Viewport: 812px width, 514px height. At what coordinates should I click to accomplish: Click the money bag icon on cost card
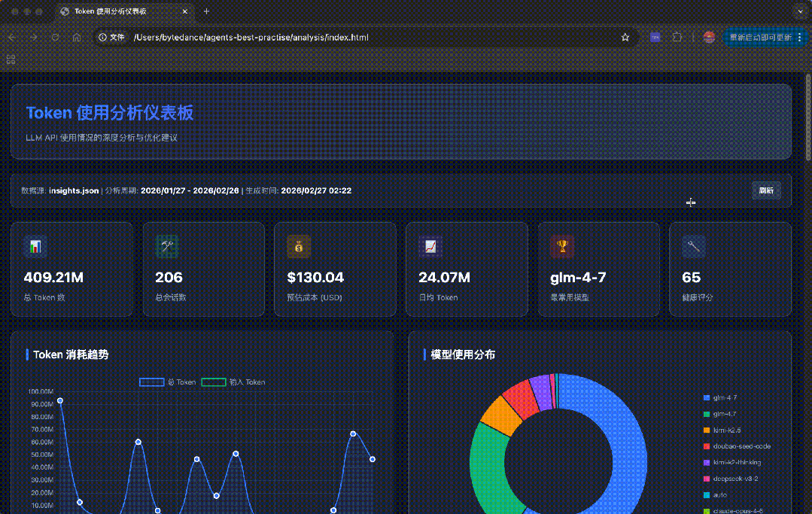(299, 246)
